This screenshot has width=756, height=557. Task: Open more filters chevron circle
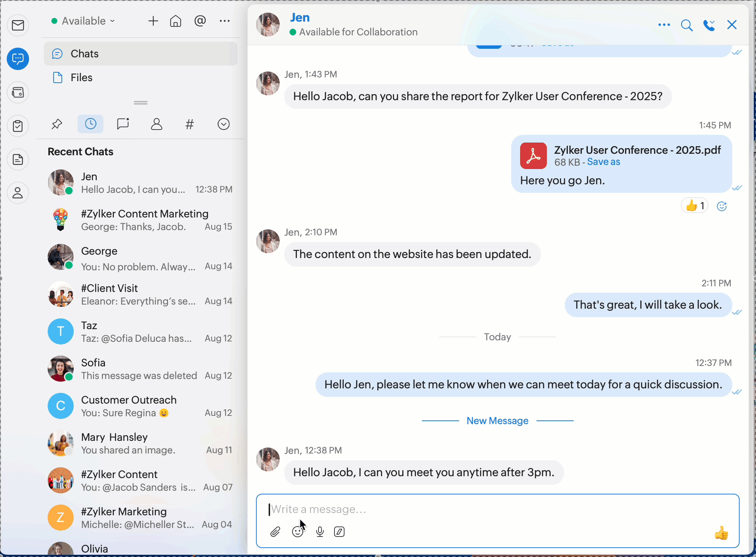pos(223,124)
